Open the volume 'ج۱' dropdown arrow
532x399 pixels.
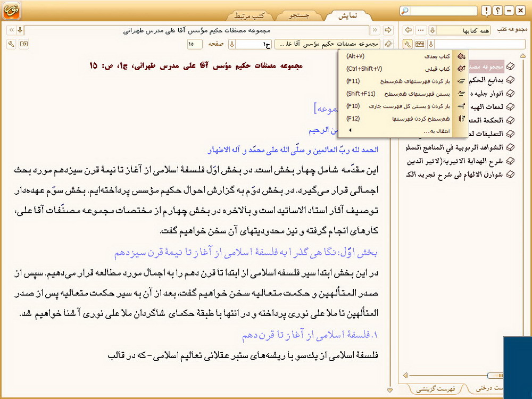pos(232,44)
